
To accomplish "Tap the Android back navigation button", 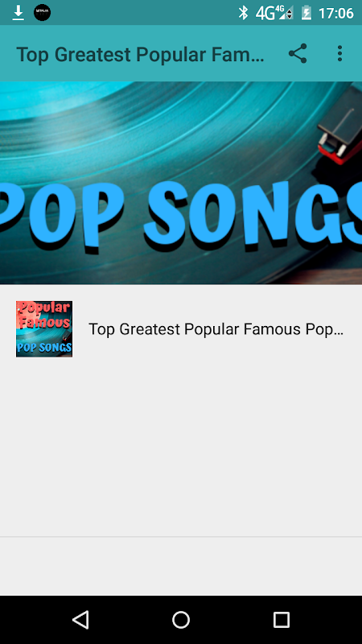I will (x=80, y=619).
